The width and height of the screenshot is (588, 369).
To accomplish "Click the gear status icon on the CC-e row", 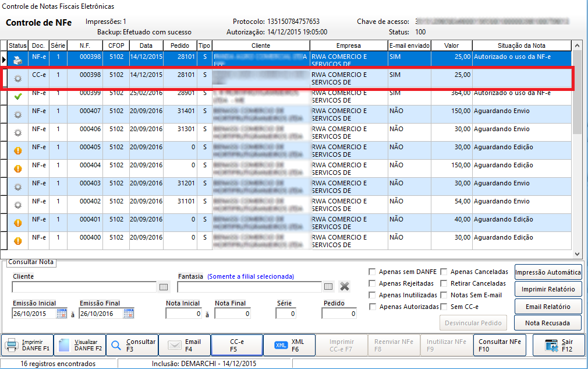I will pos(17,79).
